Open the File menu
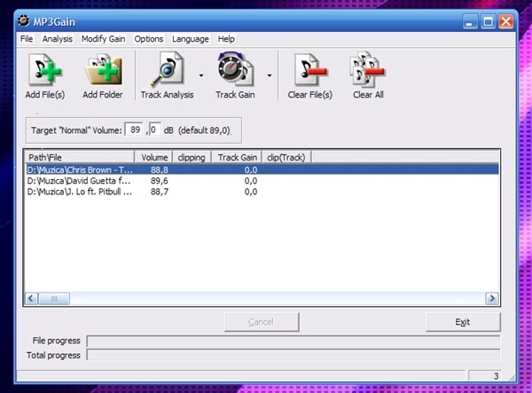 [x=27, y=39]
